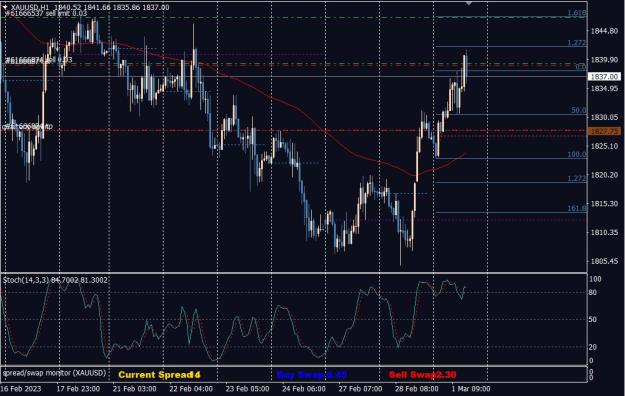The width and height of the screenshot is (625, 396).
Task: Click the 1810.35 price on the scale
Action: coord(604,232)
